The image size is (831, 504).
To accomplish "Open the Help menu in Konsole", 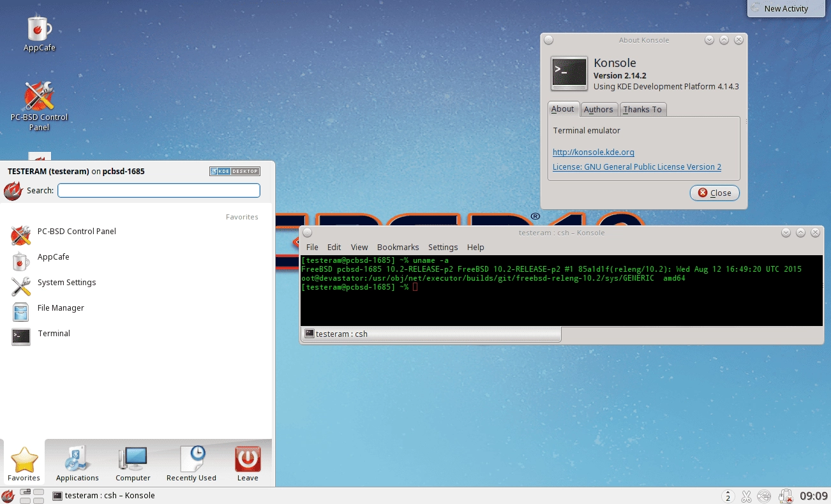I will [475, 247].
